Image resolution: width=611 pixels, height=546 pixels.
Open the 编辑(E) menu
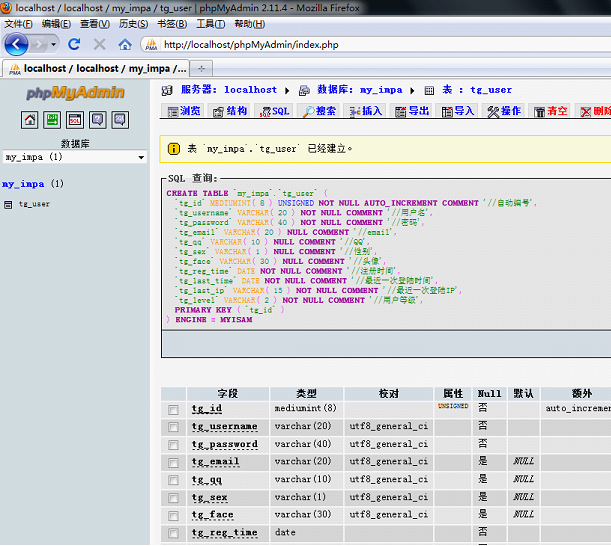[x=57, y=24]
